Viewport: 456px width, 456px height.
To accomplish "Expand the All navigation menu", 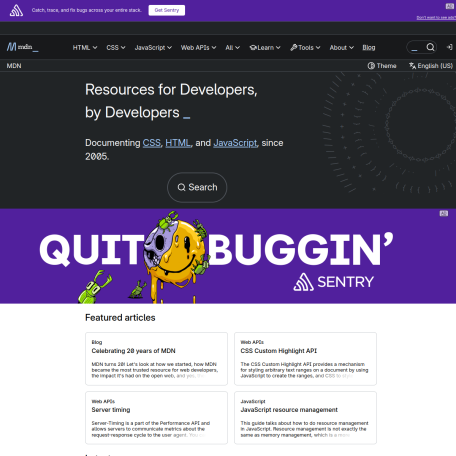I will coord(232,48).
